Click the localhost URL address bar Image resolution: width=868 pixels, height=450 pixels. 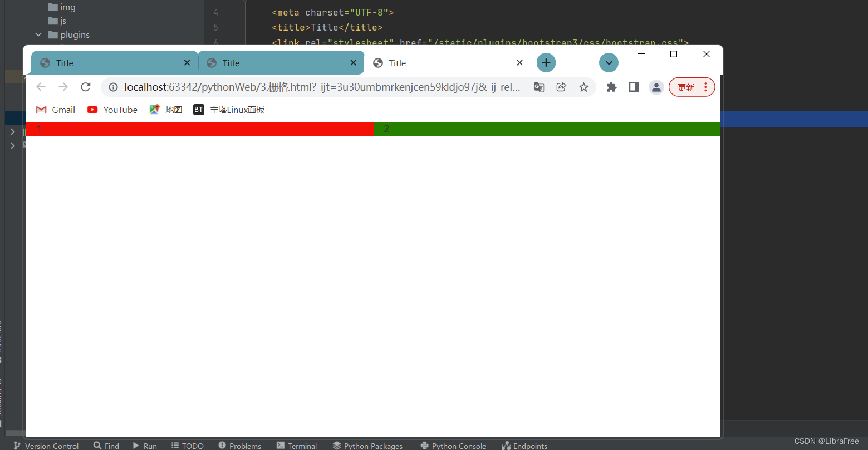pos(323,87)
